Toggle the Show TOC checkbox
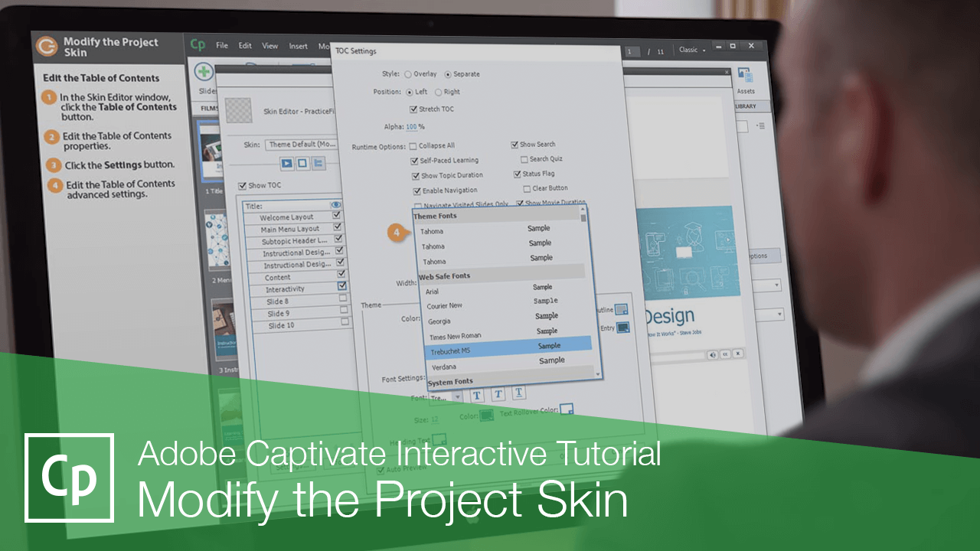 (x=242, y=185)
